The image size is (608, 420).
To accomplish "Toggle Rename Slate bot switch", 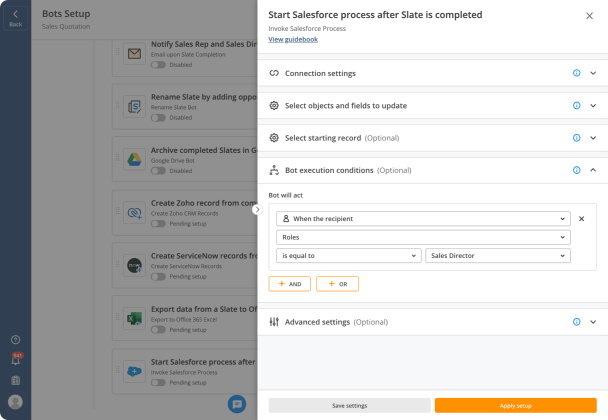I will [158, 118].
